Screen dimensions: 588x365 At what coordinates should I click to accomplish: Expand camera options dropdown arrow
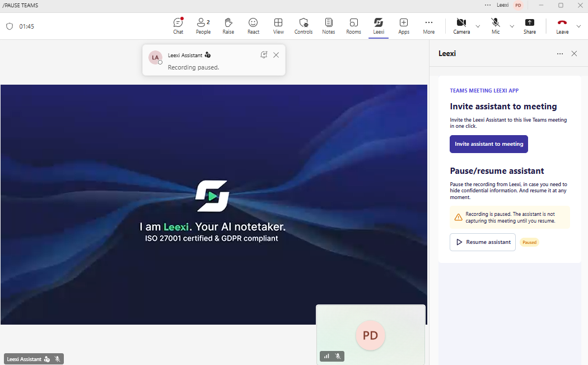pos(478,26)
